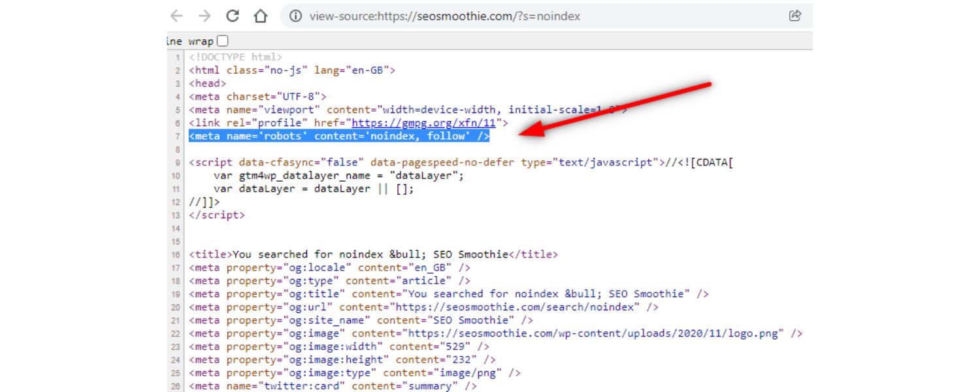The width and height of the screenshot is (980, 392).
Task: Click the closing script tag
Action: coord(216,215)
